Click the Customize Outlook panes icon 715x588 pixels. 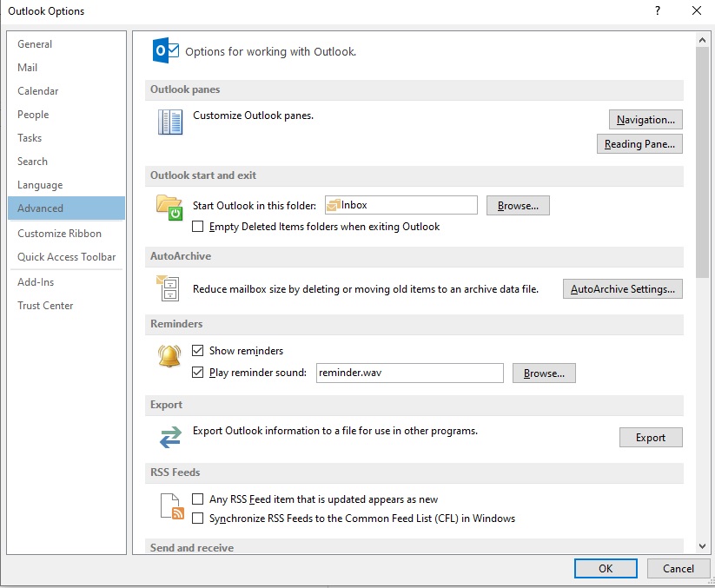point(169,122)
